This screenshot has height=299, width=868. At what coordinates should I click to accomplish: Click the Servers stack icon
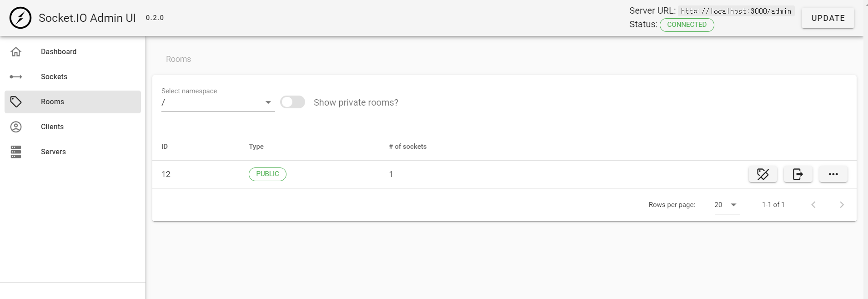pyautogui.click(x=16, y=152)
